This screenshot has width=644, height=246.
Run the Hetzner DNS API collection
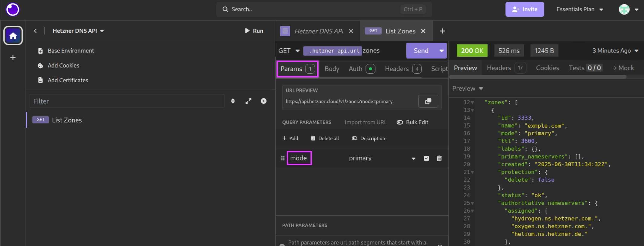coord(254,31)
